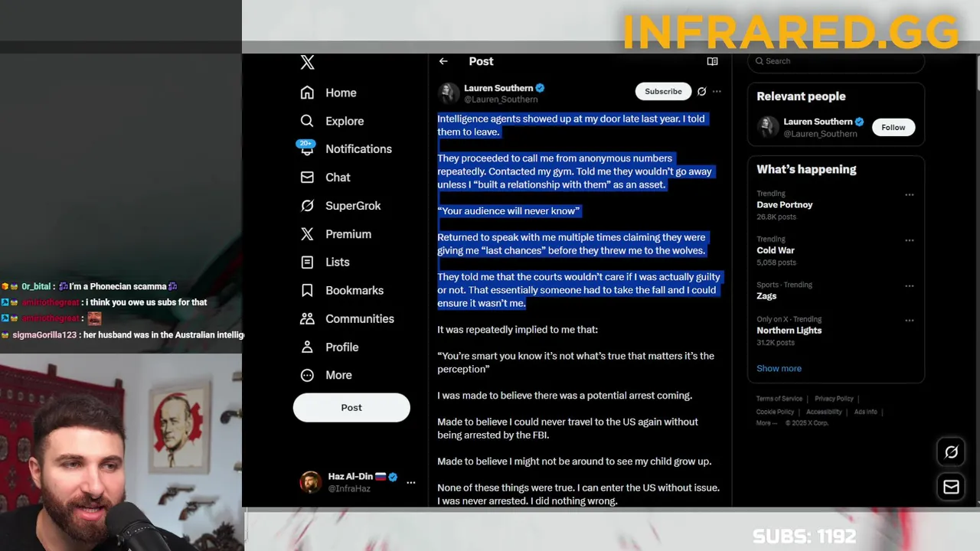The image size is (980, 551).
Task: Open options for Cold War trend
Action: click(x=909, y=240)
